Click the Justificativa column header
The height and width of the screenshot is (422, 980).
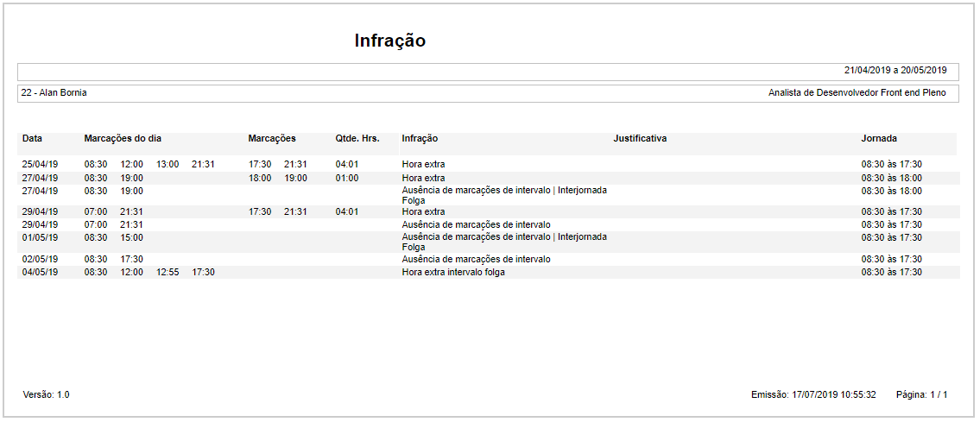point(640,138)
